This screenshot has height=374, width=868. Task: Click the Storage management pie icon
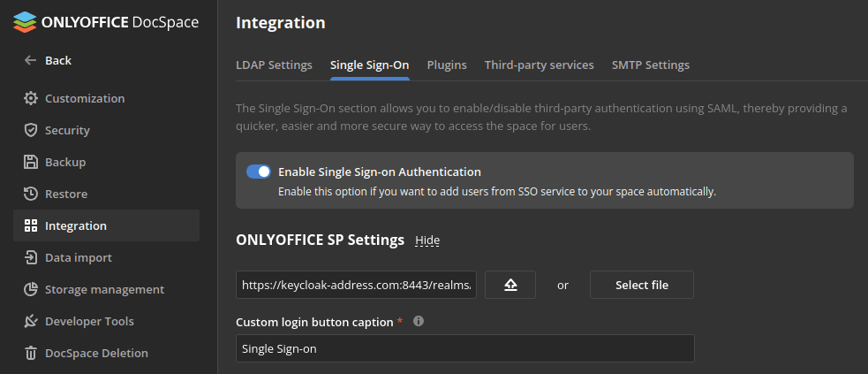pos(30,289)
